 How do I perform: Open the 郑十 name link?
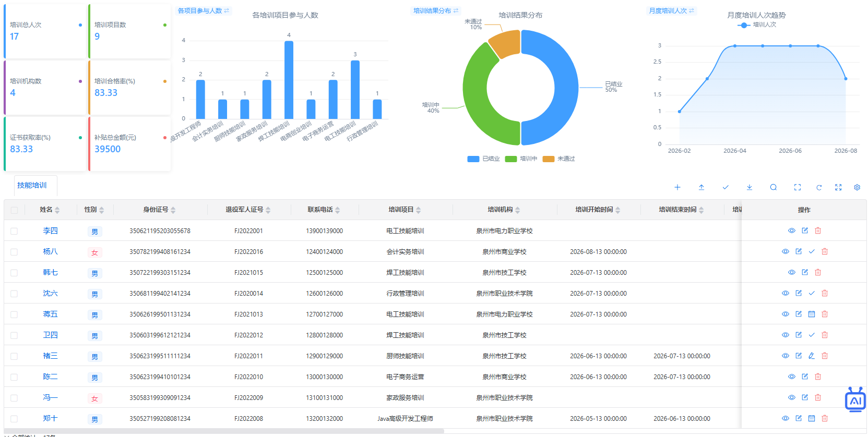click(x=50, y=418)
